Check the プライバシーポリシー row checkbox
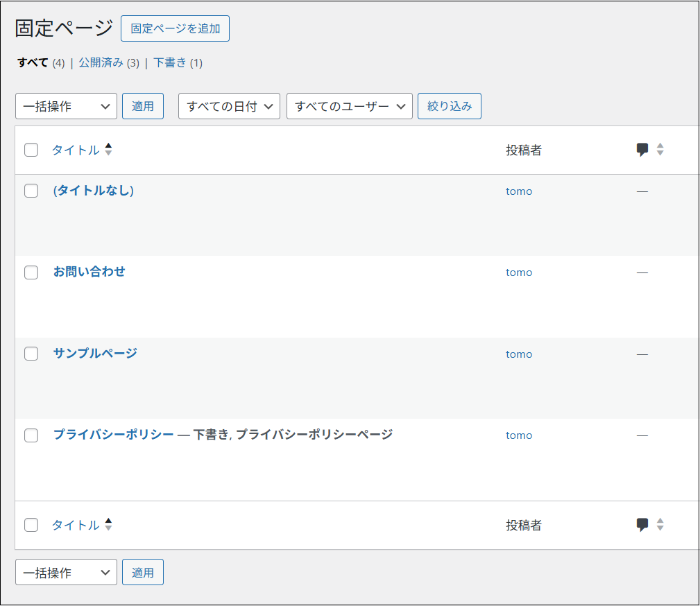This screenshot has width=700, height=606. pos(31,435)
